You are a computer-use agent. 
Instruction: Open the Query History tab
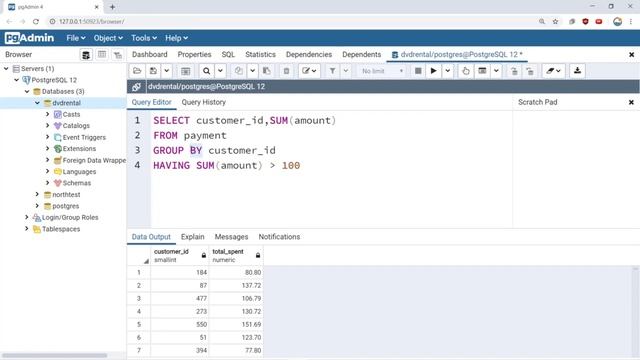pos(204,102)
